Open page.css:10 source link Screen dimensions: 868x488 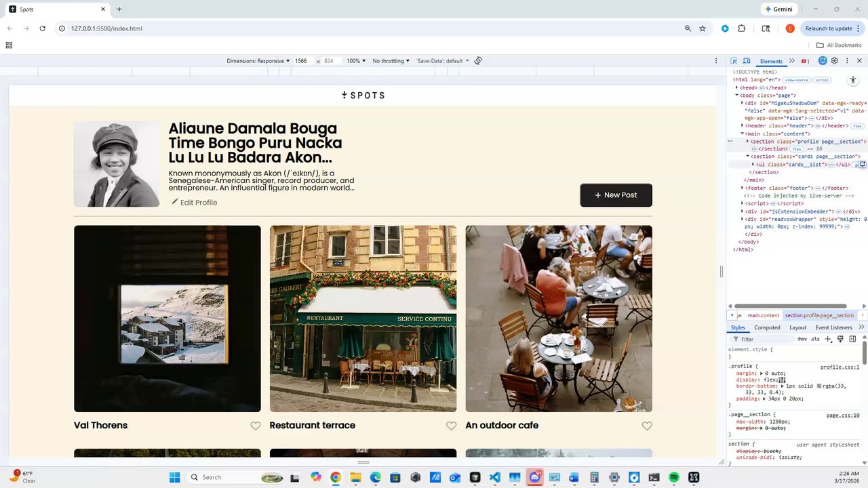coord(843,415)
